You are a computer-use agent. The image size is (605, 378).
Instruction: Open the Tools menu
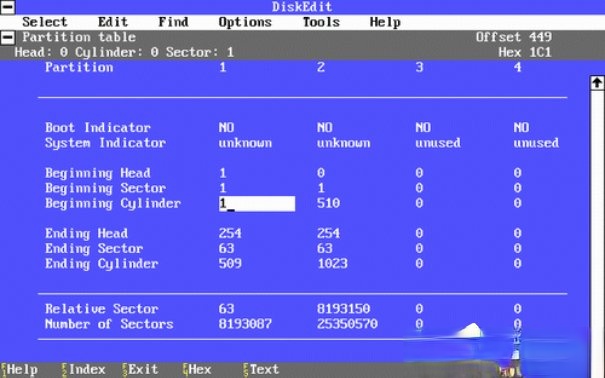click(x=321, y=22)
